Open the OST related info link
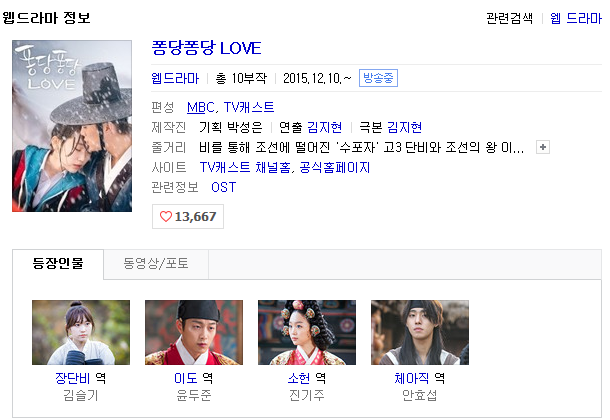Viewport: 610px width, 420px height. pyautogui.click(x=224, y=187)
